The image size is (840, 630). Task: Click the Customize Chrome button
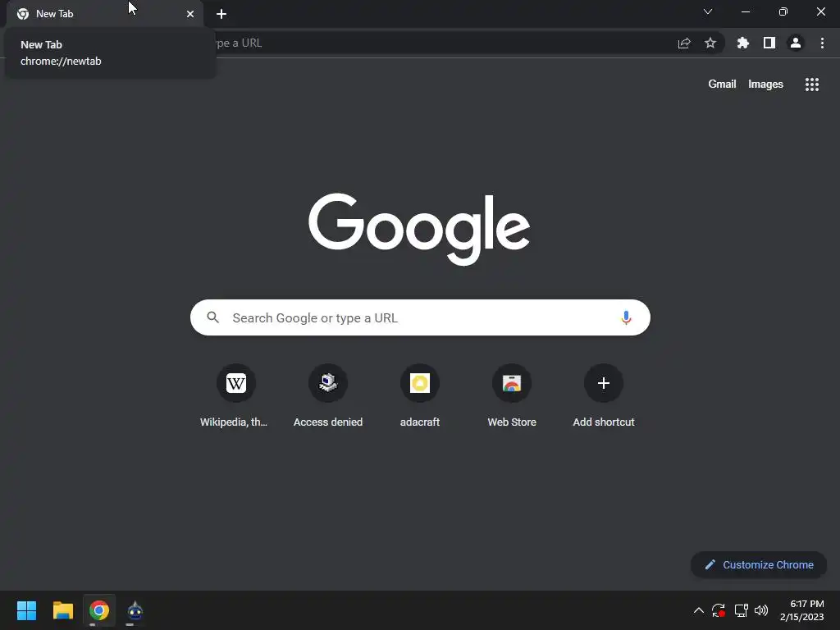click(759, 564)
